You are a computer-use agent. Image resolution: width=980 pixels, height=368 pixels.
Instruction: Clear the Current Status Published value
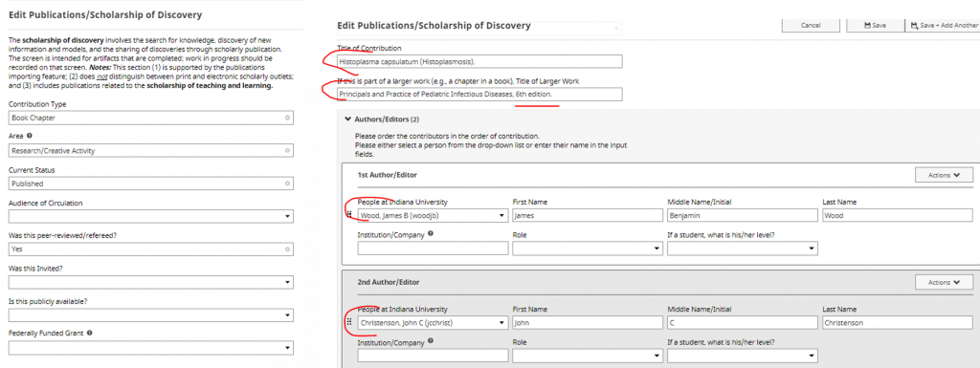[x=287, y=184]
